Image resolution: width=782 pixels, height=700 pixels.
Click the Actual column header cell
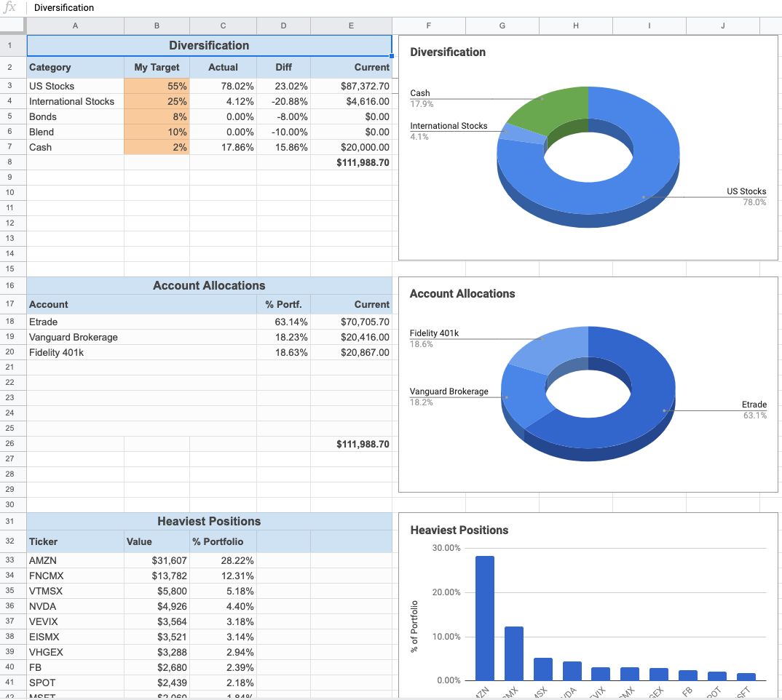coord(223,67)
